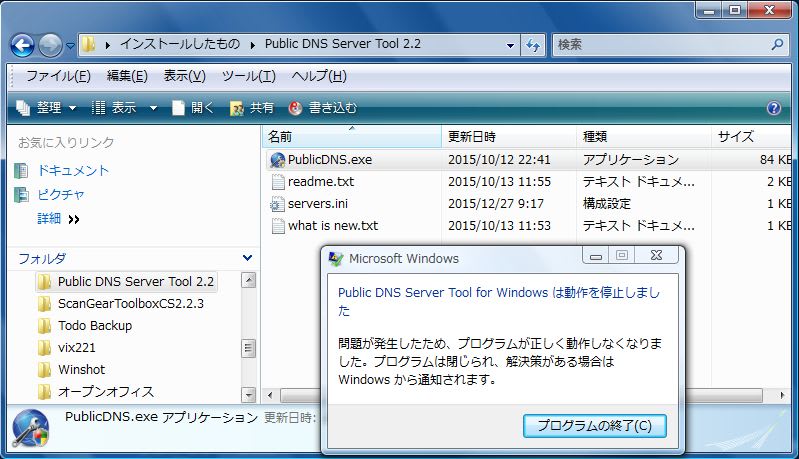Sort by the 名前 column header
This screenshot has height=459, width=799.
[352, 137]
